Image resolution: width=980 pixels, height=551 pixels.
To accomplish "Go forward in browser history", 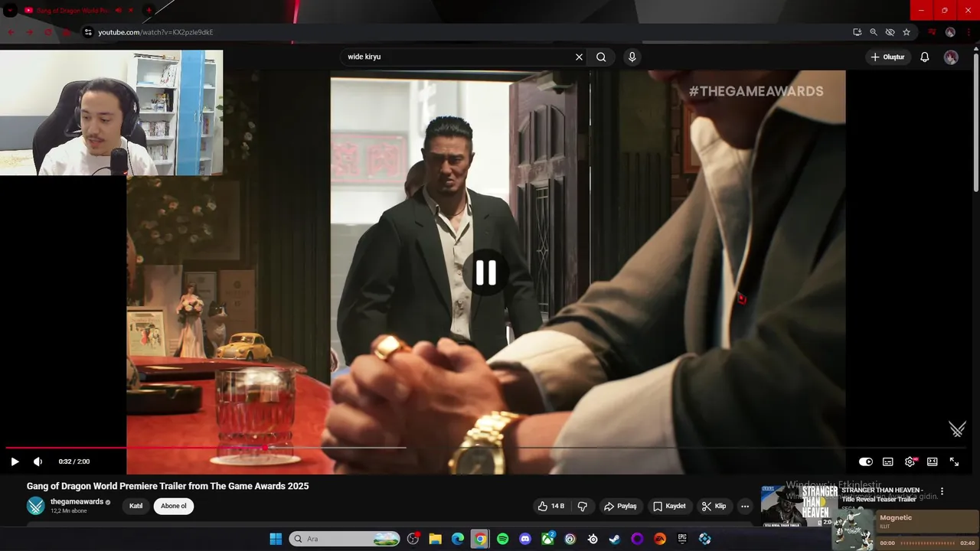I will (30, 32).
